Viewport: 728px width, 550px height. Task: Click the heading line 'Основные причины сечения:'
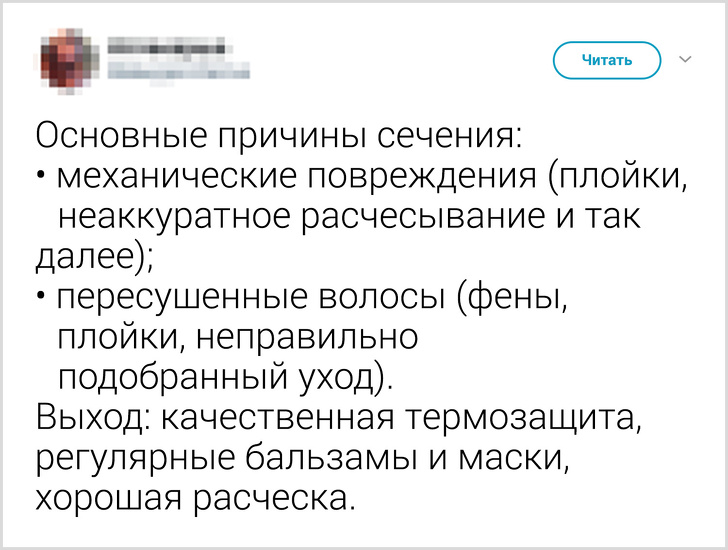tap(279, 137)
